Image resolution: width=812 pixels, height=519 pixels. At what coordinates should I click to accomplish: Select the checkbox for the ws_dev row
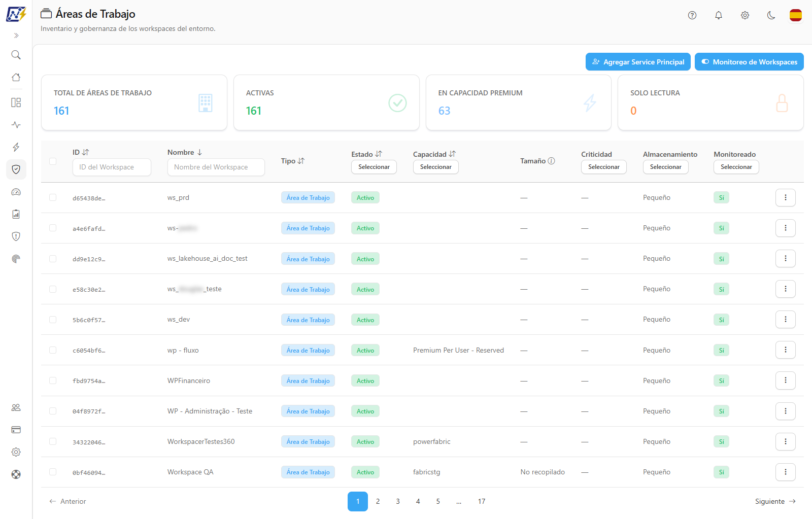[x=53, y=320]
